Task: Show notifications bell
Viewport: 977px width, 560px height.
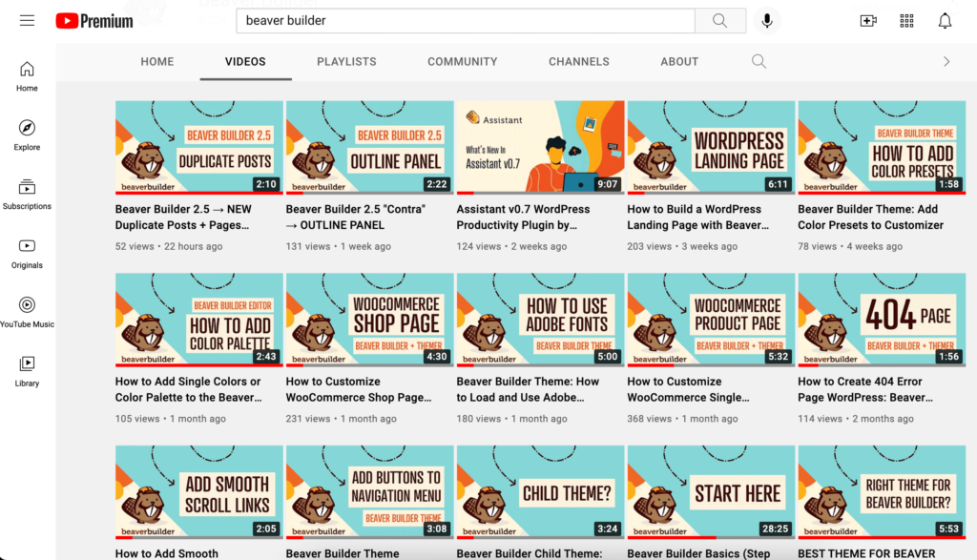Action: click(945, 21)
